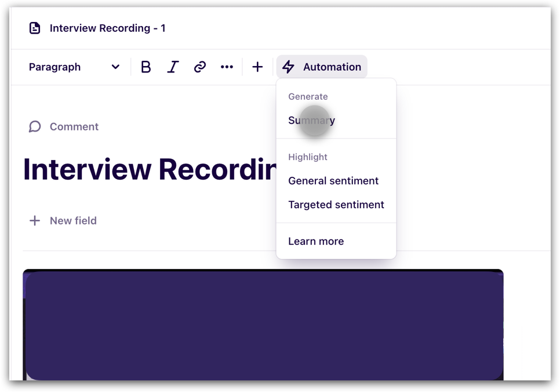
Task: Click the plus insert icon in toolbar
Action: (257, 67)
